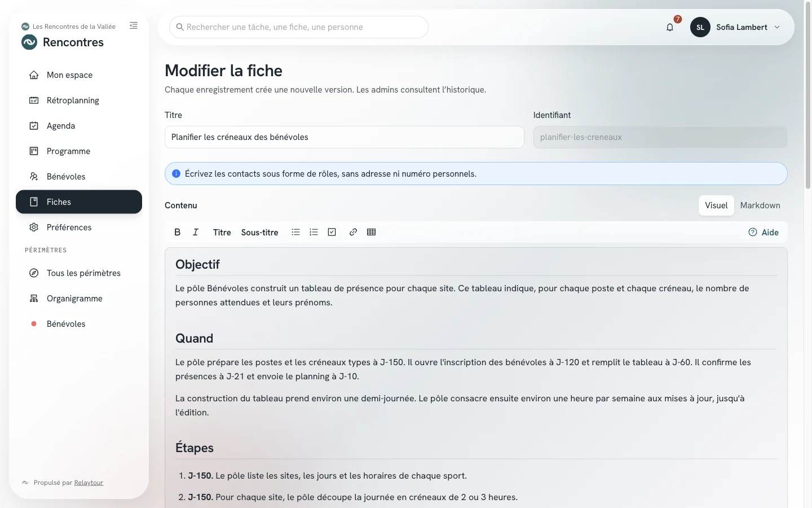Follow the Relaytour link
The height and width of the screenshot is (508, 812).
tap(89, 483)
